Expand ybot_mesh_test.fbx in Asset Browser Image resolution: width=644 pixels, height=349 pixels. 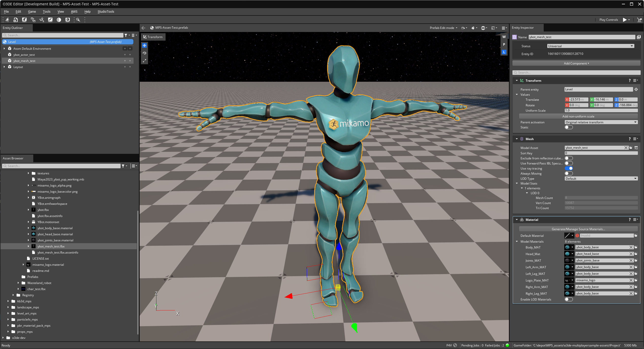coord(28,246)
